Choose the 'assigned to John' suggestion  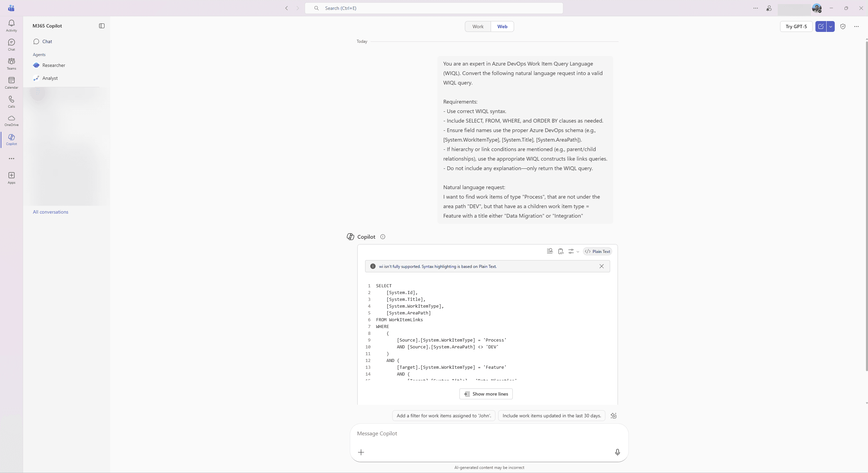pos(444,416)
